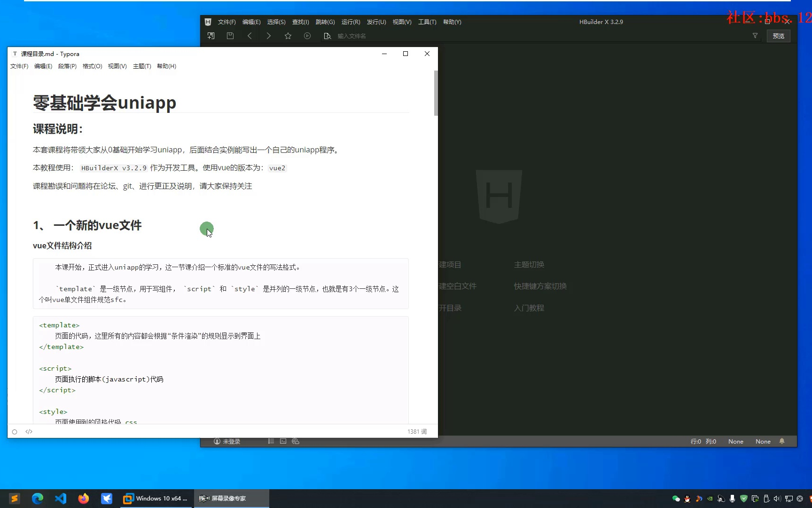The image size is (812, 508).
Task: Click the 1381 词 word count in Typora
Action: pyautogui.click(x=417, y=431)
